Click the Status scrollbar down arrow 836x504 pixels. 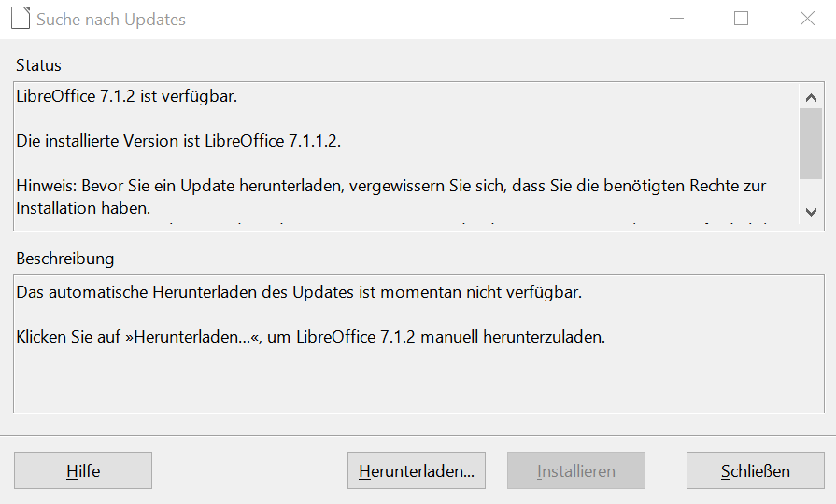[811, 212]
